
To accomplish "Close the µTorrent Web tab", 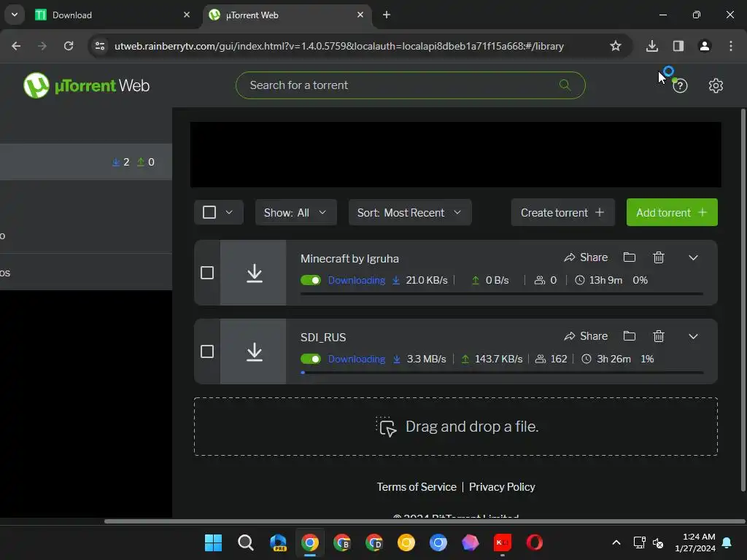I will point(360,15).
